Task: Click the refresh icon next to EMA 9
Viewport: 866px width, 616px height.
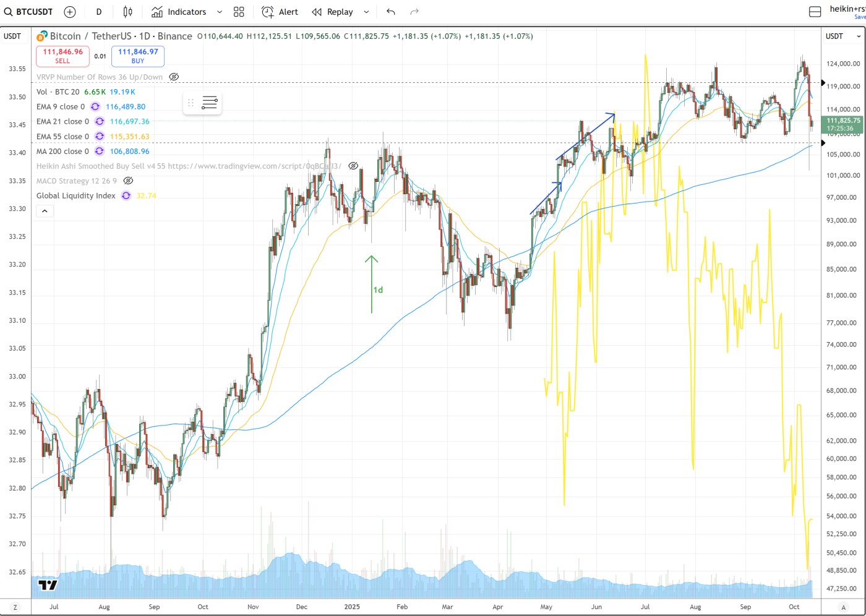Action: pyautogui.click(x=95, y=107)
